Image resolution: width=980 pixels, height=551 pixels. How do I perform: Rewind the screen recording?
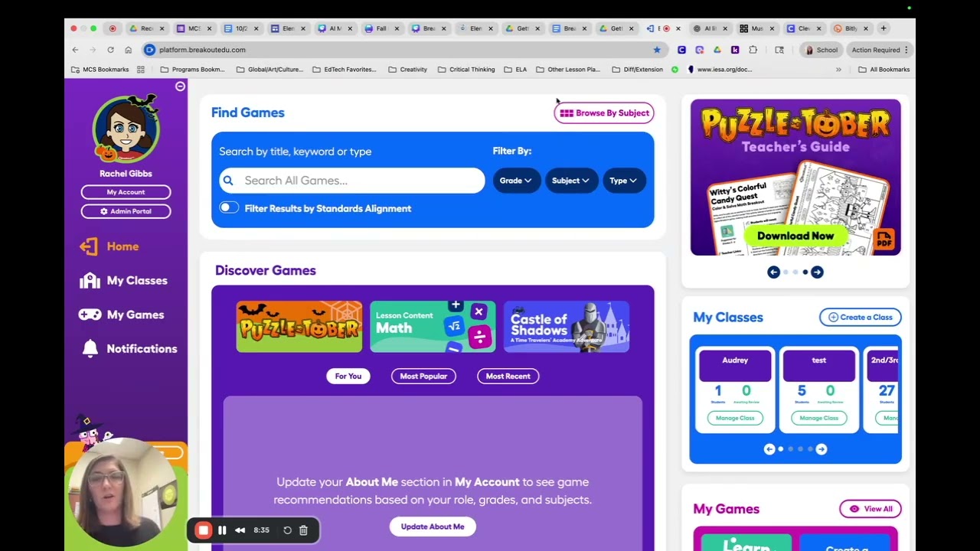tap(240, 530)
